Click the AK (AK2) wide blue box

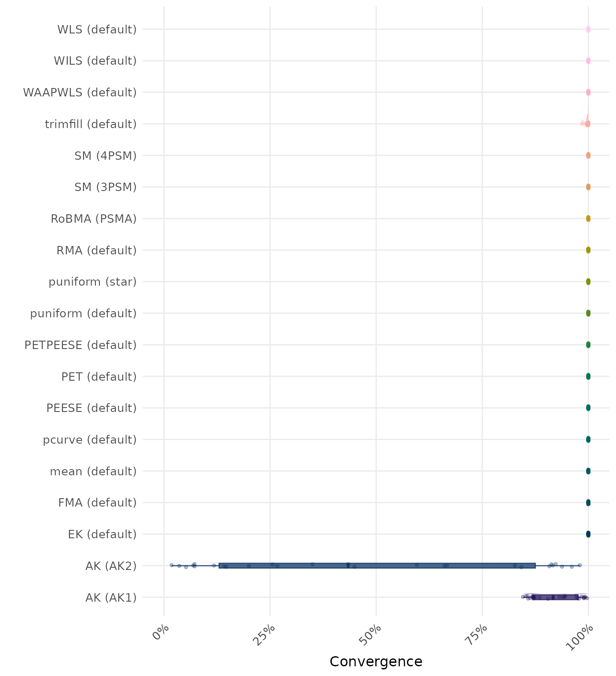click(377, 566)
